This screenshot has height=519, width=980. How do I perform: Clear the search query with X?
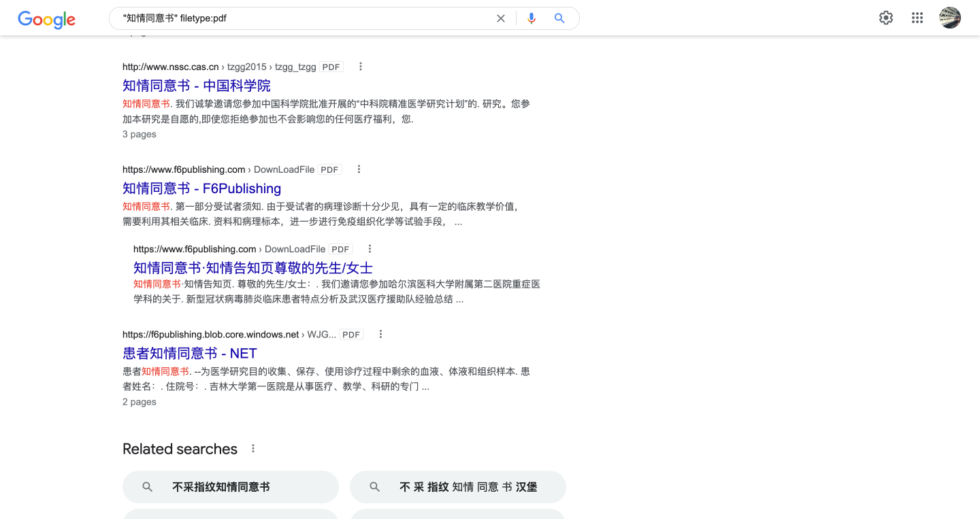[x=501, y=18]
